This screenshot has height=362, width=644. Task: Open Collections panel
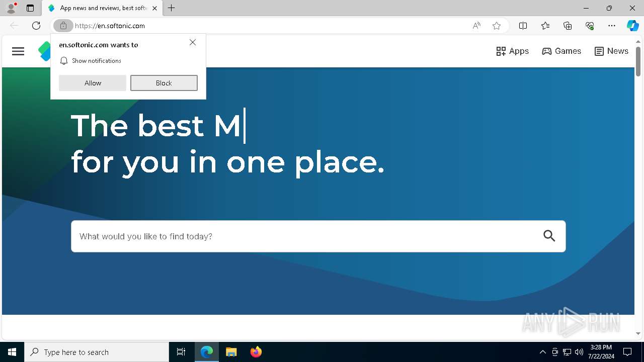coord(568,26)
